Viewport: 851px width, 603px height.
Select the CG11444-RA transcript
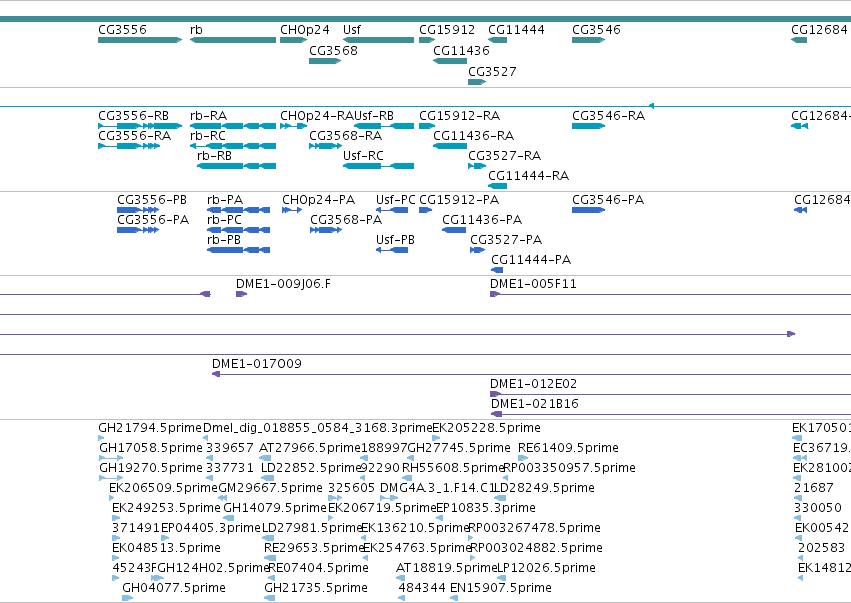[498, 186]
